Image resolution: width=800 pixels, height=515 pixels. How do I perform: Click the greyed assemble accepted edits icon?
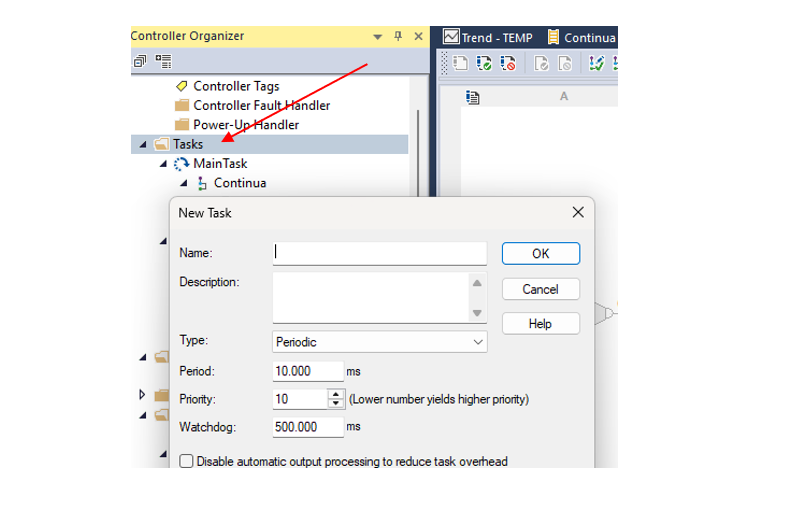coord(541,63)
